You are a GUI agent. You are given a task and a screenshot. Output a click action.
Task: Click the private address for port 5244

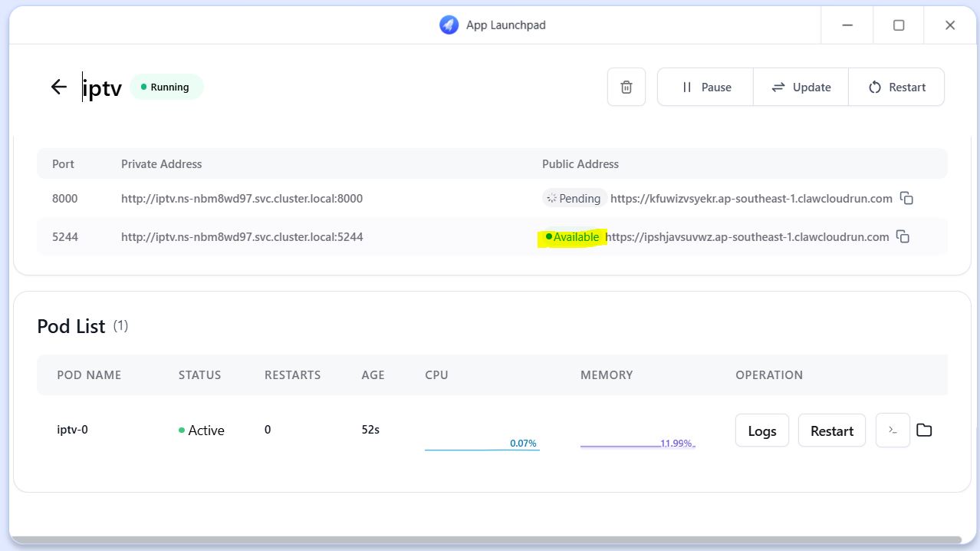[x=242, y=237]
